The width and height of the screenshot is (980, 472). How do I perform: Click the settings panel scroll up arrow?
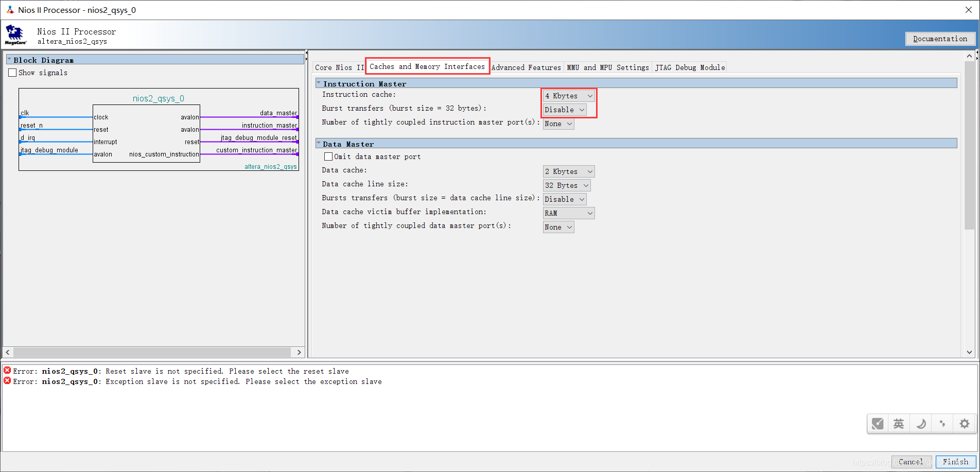(969, 56)
